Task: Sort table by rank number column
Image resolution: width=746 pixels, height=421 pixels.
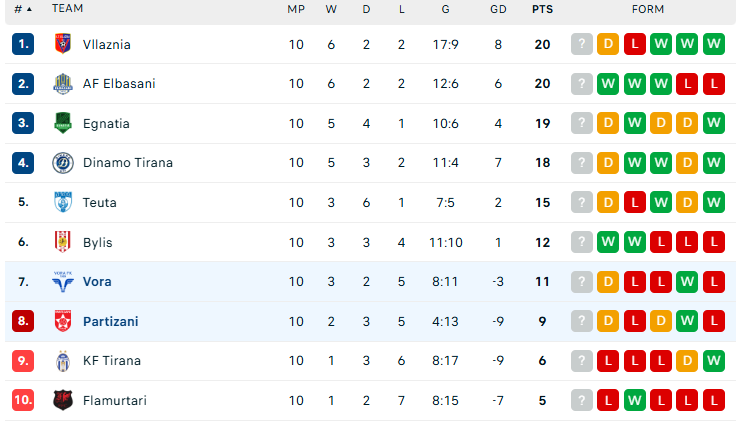Action: pyautogui.click(x=22, y=9)
